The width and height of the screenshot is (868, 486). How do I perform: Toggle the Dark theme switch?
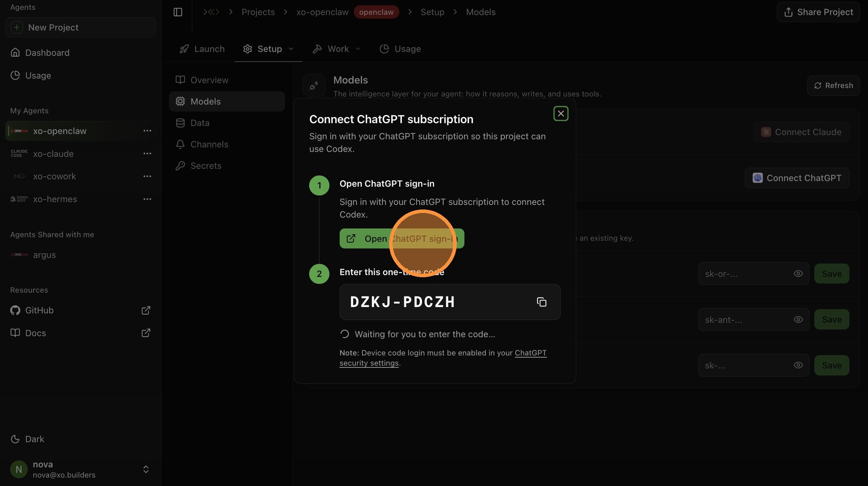(x=27, y=439)
